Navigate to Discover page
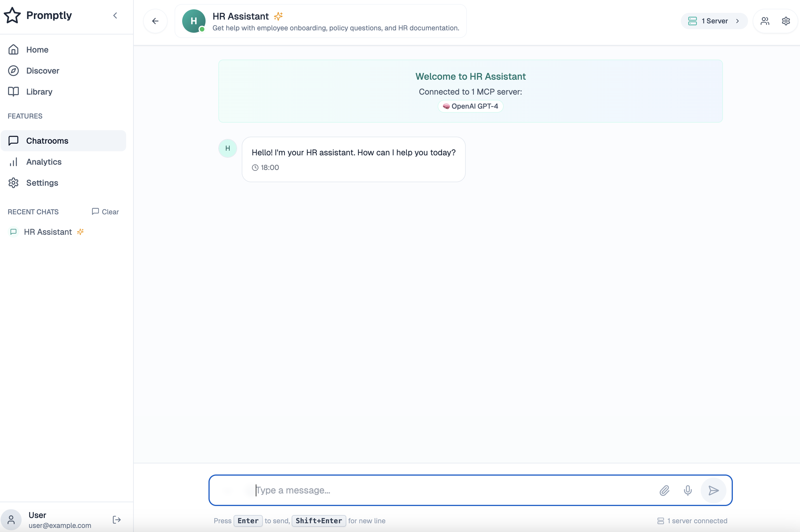800x532 pixels. pyautogui.click(x=42, y=71)
